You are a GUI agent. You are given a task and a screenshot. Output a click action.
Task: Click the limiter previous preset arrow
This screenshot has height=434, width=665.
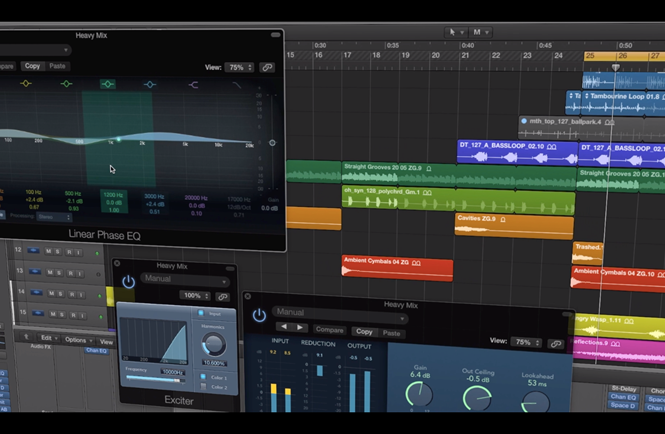(x=284, y=327)
